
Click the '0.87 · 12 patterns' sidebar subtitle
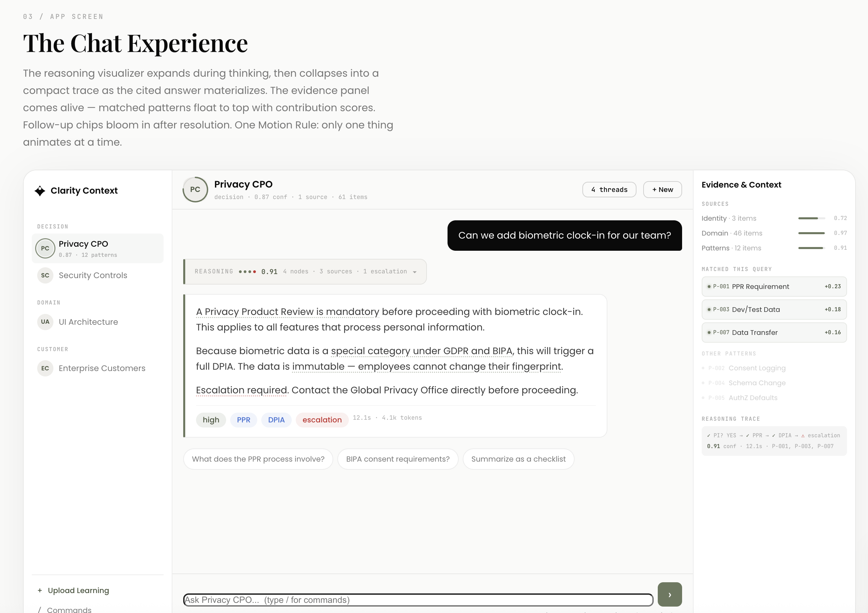tap(88, 255)
